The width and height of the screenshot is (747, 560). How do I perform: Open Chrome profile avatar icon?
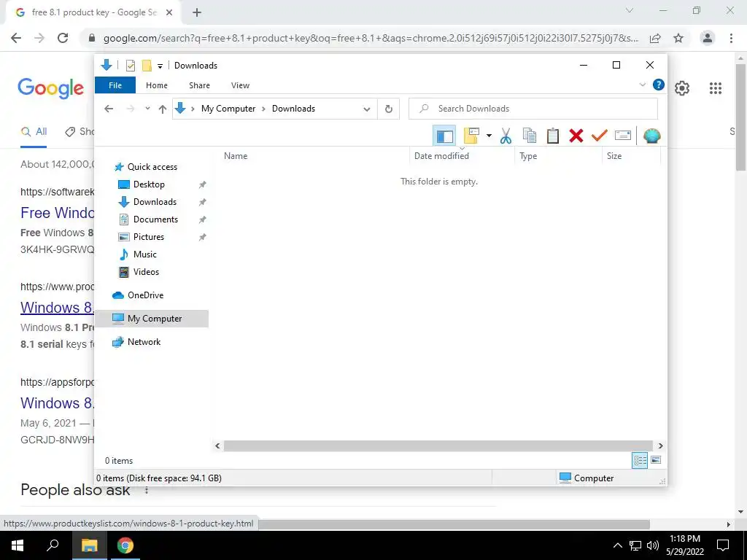pos(708,38)
